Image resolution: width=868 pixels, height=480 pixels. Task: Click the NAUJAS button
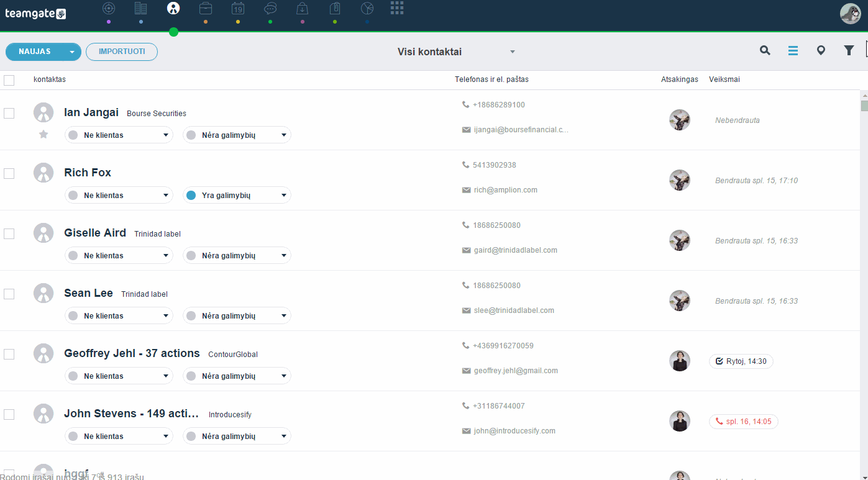click(x=35, y=52)
